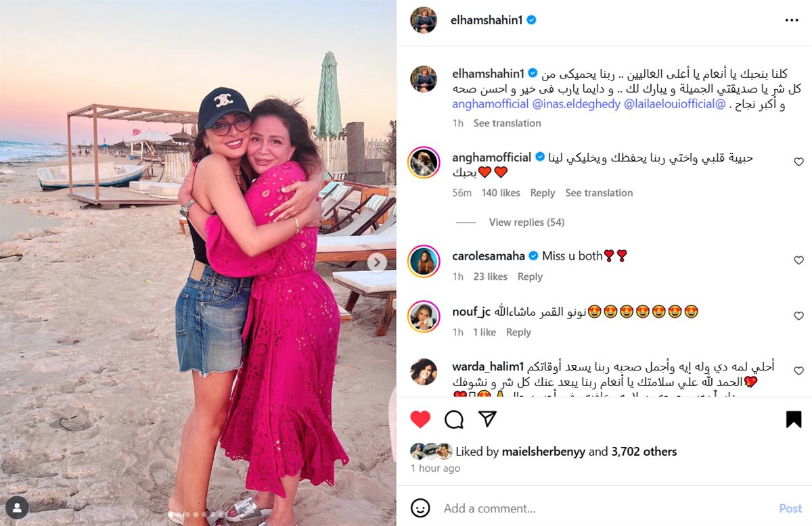812x526 pixels.
Task: Reply to carolesamaha's comment
Action: [530, 277]
